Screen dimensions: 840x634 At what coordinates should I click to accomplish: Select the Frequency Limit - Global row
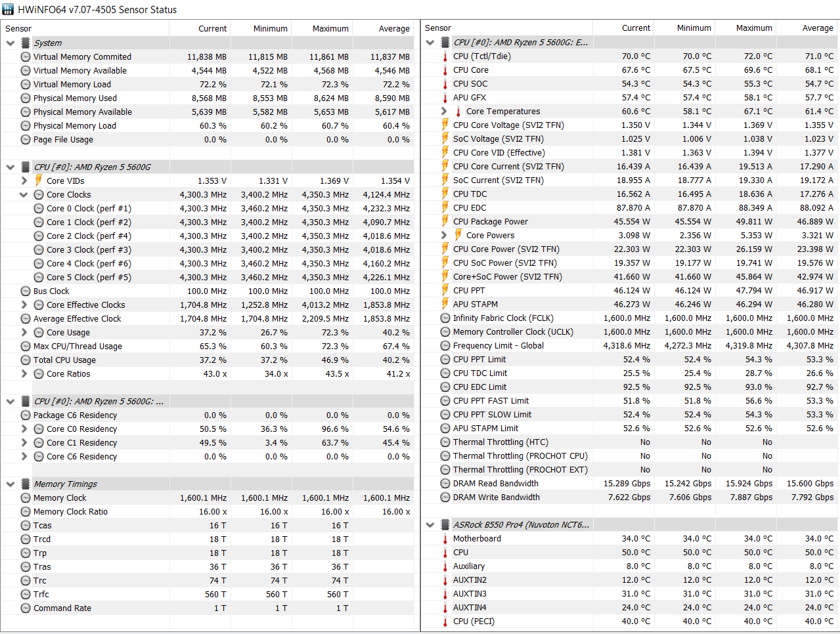[x=630, y=345]
